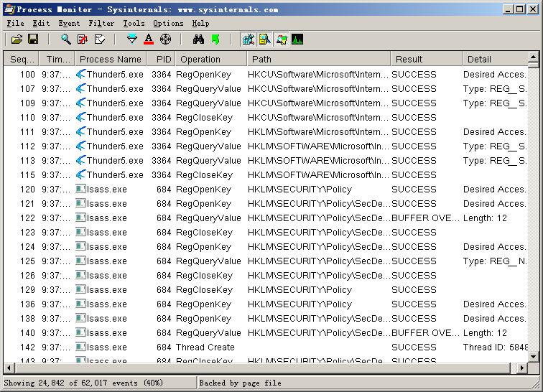Click the Find binoculars icon
The width and height of the screenshot is (543, 392).
[x=198, y=39]
